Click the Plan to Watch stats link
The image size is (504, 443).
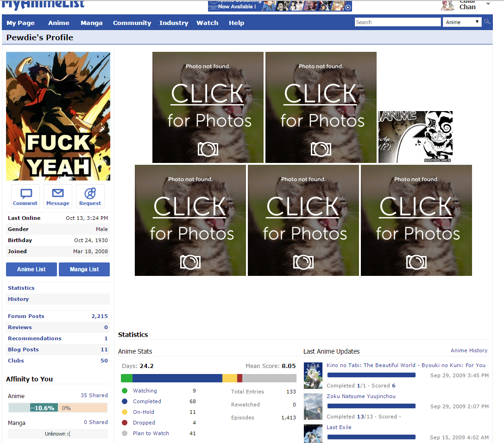151,433
